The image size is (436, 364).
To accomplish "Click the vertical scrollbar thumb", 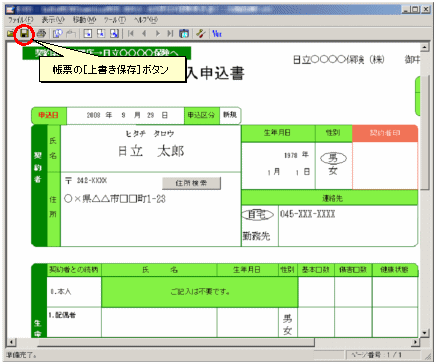I will coord(424,132).
